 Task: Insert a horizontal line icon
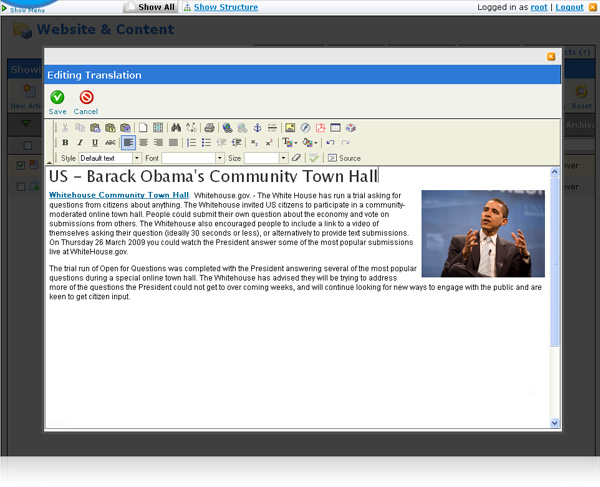click(x=272, y=127)
